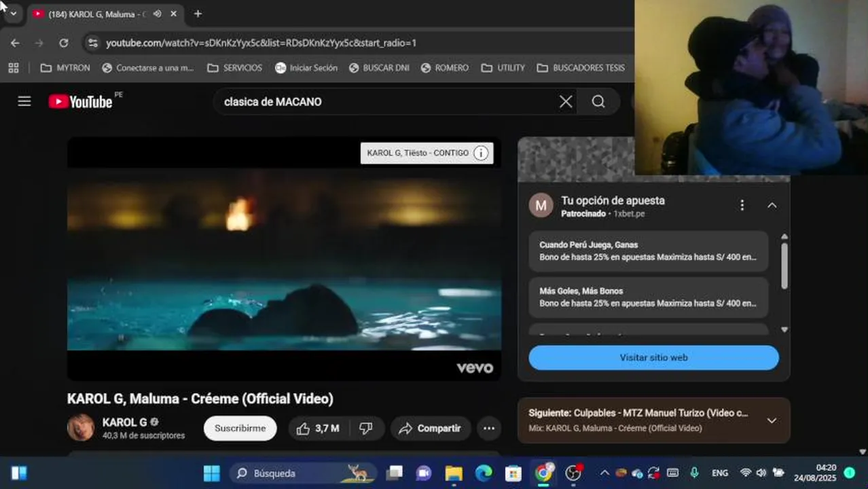Viewport: 868px width, 489px height.
Task: Click the webcam overlay thumbnail
Action: pyautogui.click(x=751, y=88)
